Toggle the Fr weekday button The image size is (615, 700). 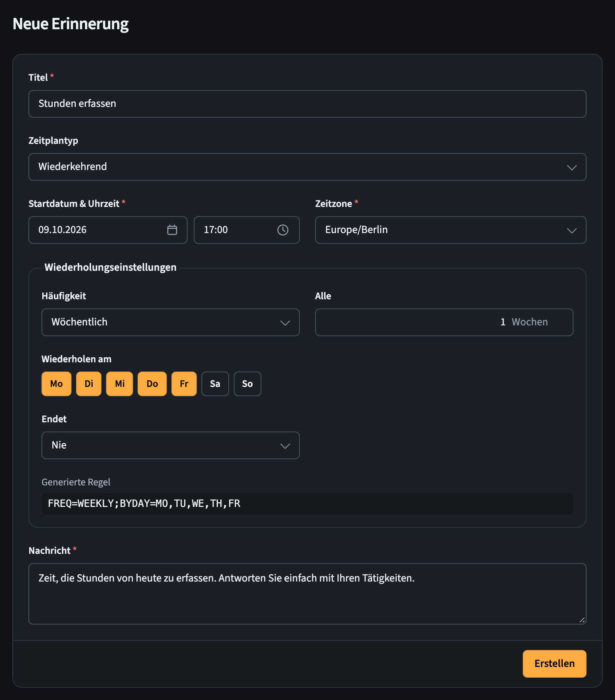[x=184, y=384]
